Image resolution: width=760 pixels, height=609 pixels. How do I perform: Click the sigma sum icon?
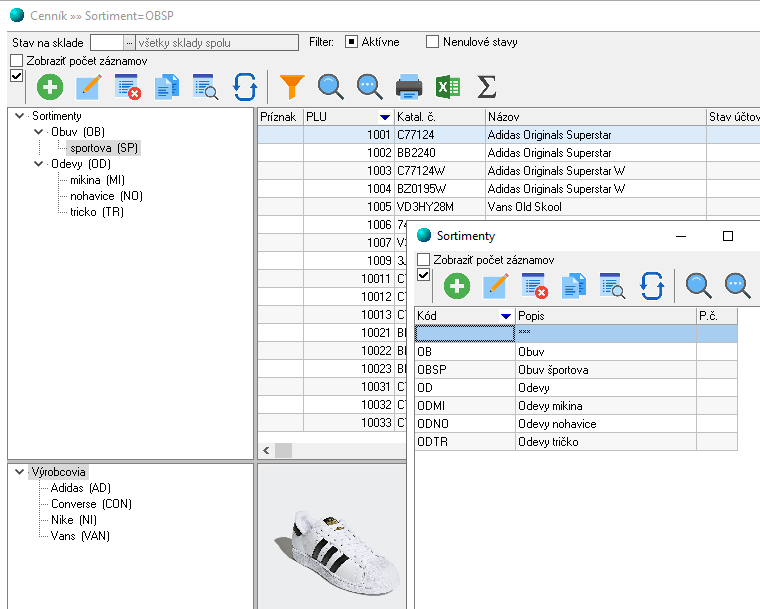coord(486,87)
